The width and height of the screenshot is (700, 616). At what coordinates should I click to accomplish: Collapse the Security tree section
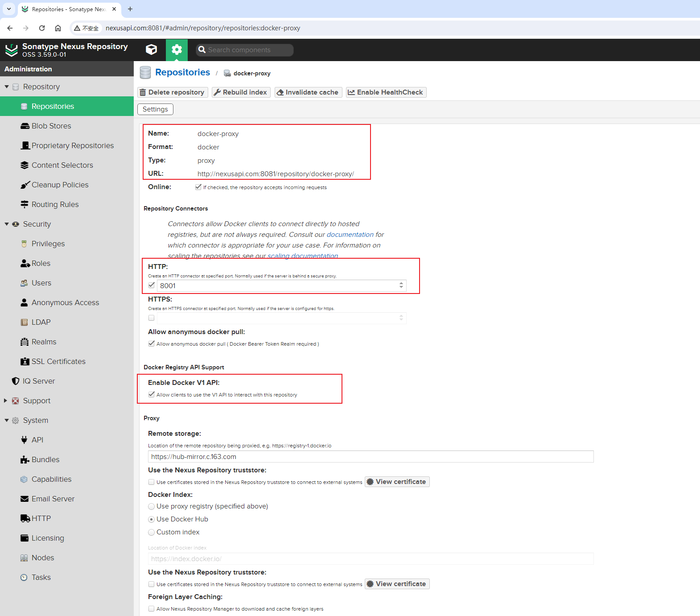[x=7, y=224]
